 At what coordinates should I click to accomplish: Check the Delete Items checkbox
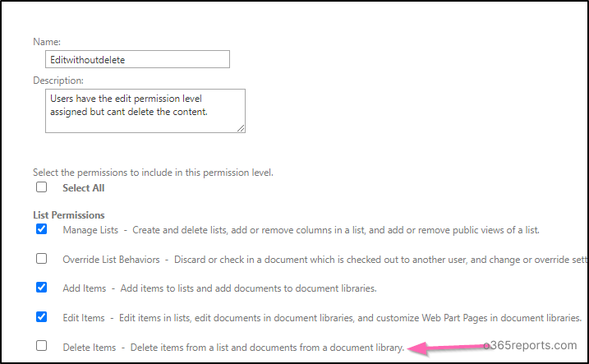pyautogui.click(x=41, y=346)
